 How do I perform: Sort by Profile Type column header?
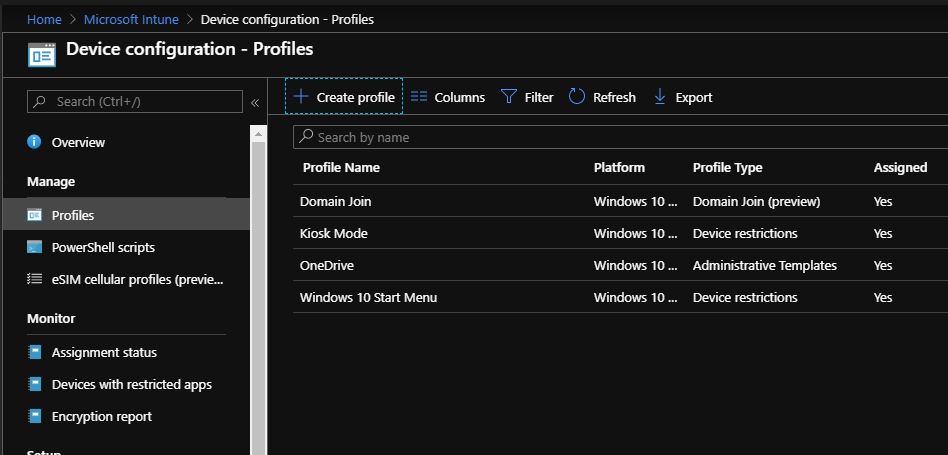(727, 167)
